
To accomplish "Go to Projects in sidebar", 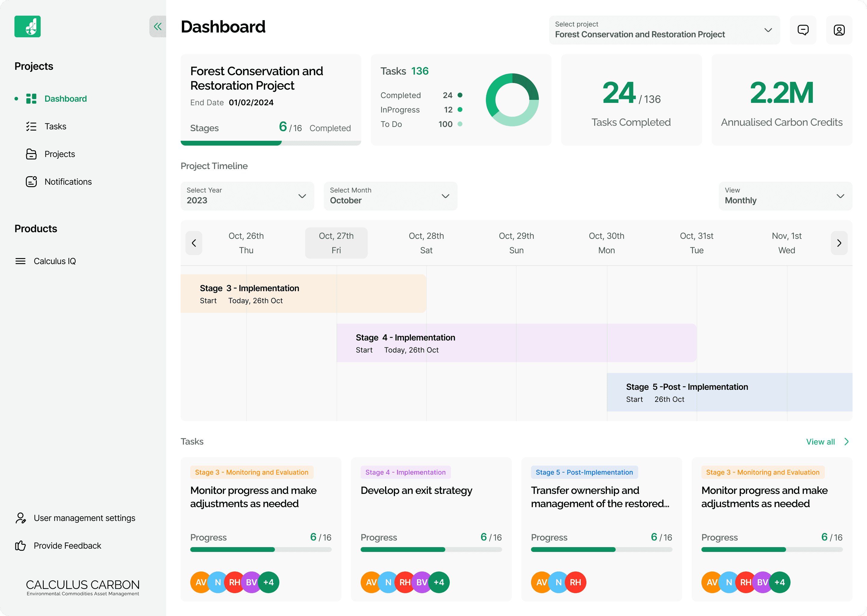I will click(x=60, y=154).
